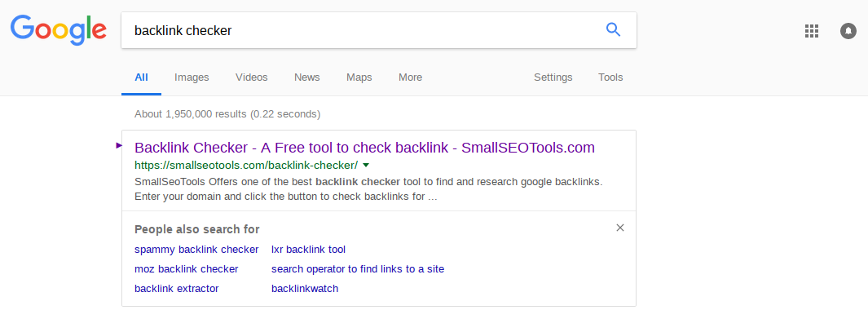
Task: Open the More search categories menu
Action: [410, 77]
